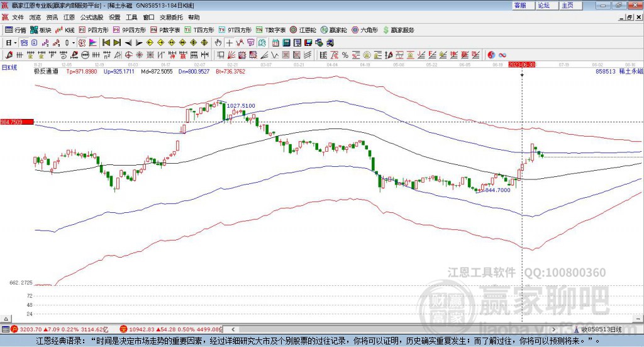Jump to last bar icon
The width and height of the screenshot is (644, 347).
point(117,43)
